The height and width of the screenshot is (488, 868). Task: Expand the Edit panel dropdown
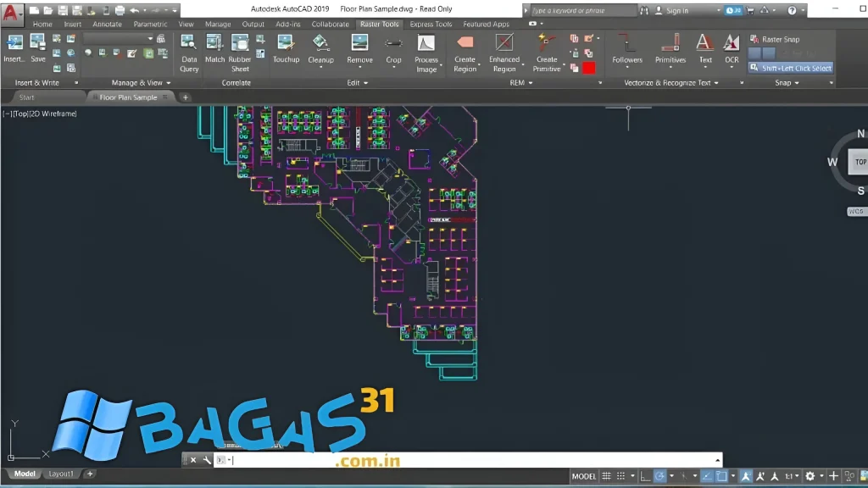click(358, 83)
